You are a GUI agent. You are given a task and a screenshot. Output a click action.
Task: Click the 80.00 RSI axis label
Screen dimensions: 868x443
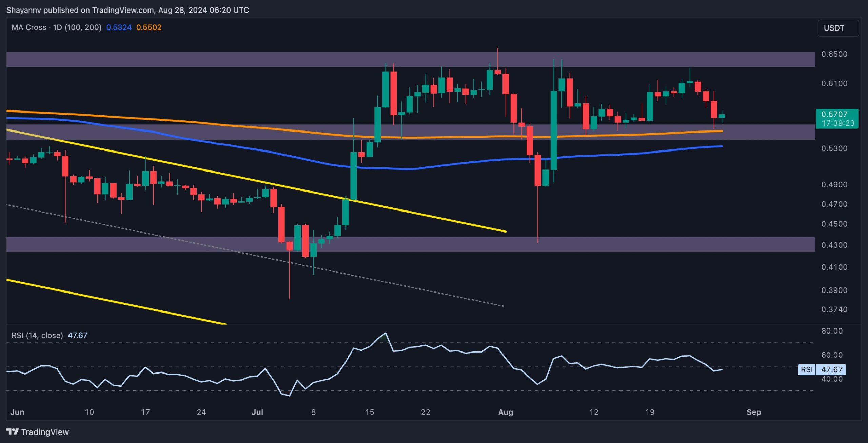[831, 331]
